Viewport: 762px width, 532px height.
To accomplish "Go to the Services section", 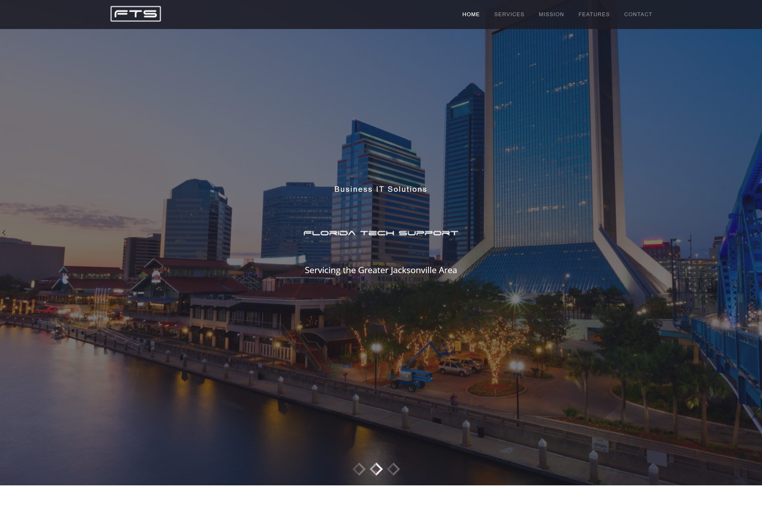I will pos(509,14).
